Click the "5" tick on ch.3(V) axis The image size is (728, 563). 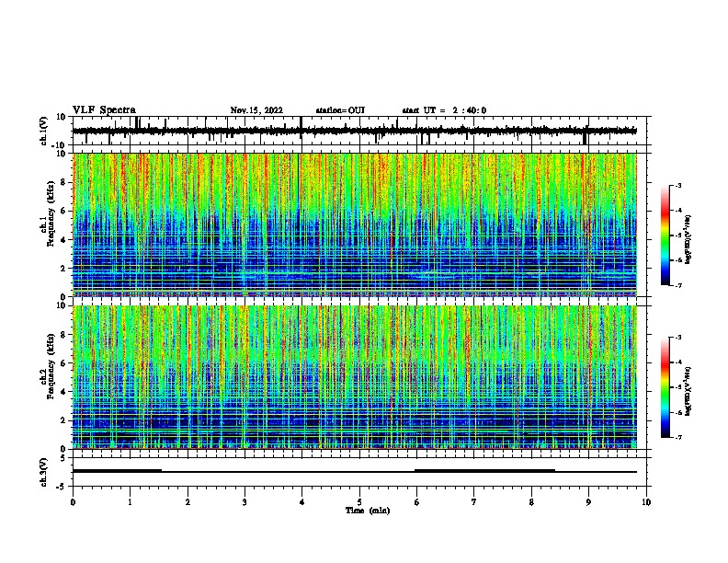pos(64,458)
